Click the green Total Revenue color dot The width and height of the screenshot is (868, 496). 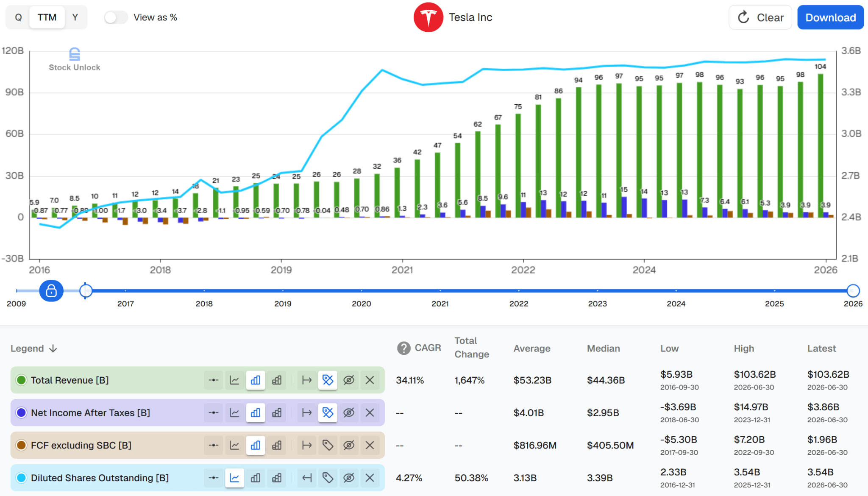click(x=21, y=380)
